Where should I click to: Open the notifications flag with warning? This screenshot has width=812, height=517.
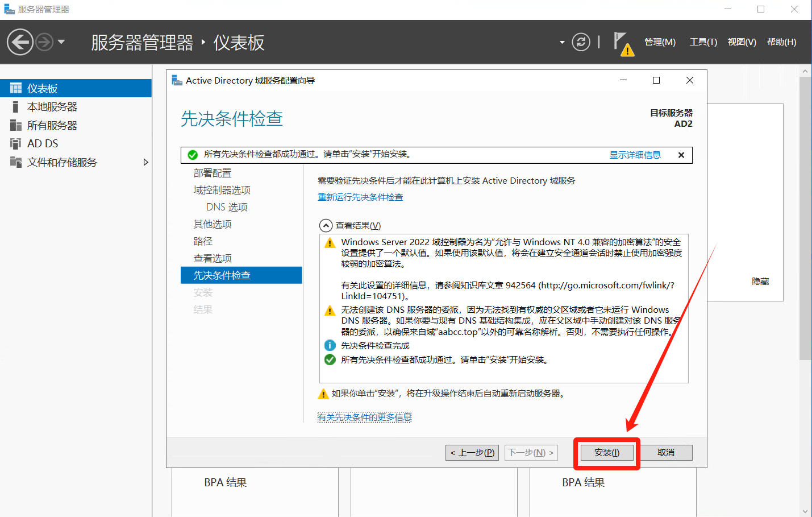pos(623,43)
